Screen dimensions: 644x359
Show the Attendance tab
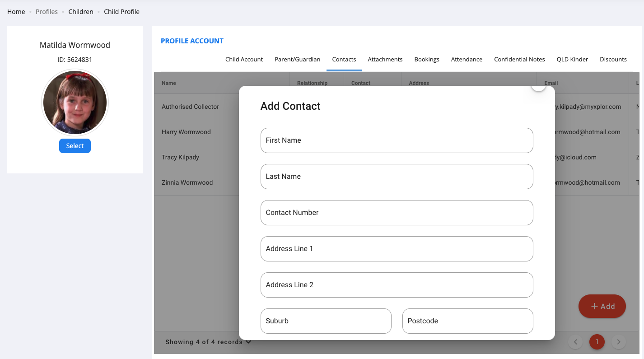point(467,59)
